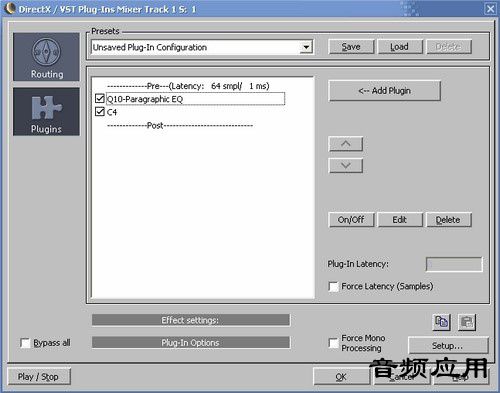The height and width of the screenshot is (393, 500).
Task: Click the paste settings icon
Action: 467,322
